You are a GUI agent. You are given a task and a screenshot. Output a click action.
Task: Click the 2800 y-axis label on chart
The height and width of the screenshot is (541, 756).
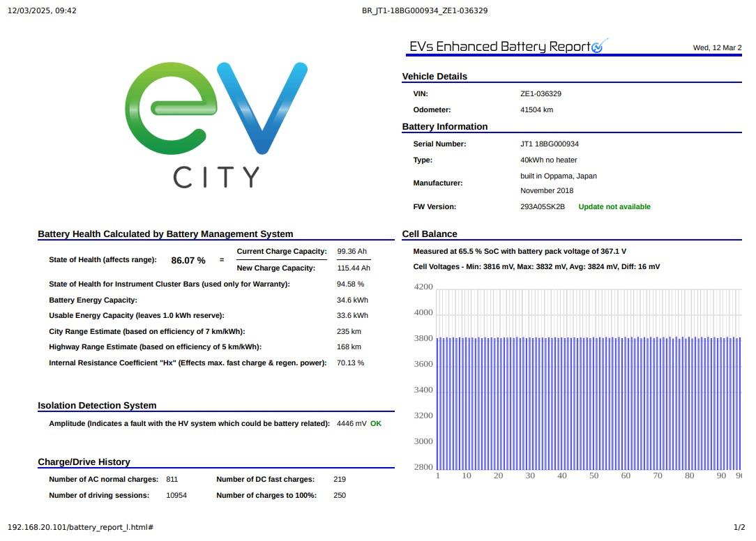(x=423, y=466)
